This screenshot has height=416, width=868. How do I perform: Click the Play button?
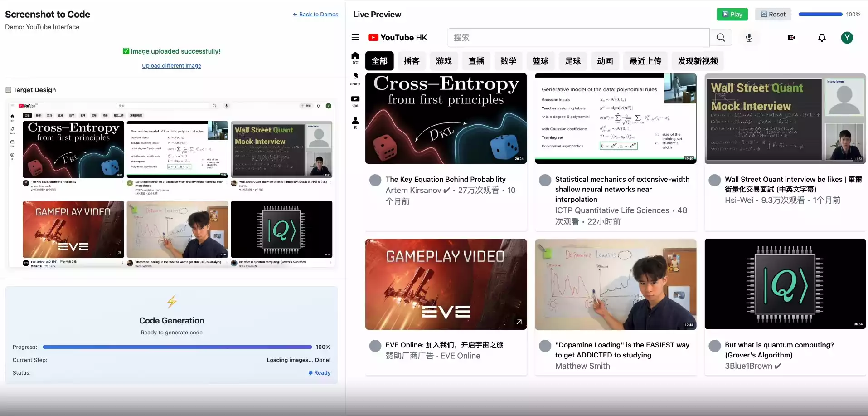[732, 14]
